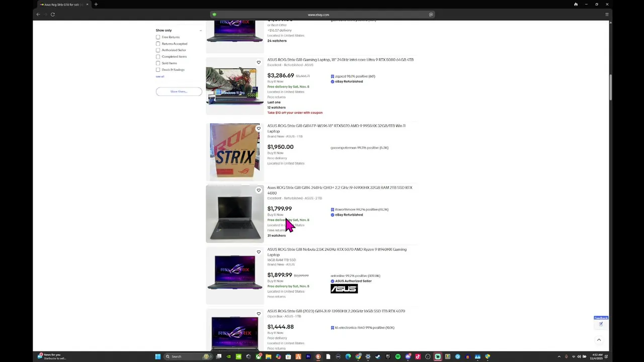
Task: Open Xbox app in taskbar
Action: coord(259,356)
